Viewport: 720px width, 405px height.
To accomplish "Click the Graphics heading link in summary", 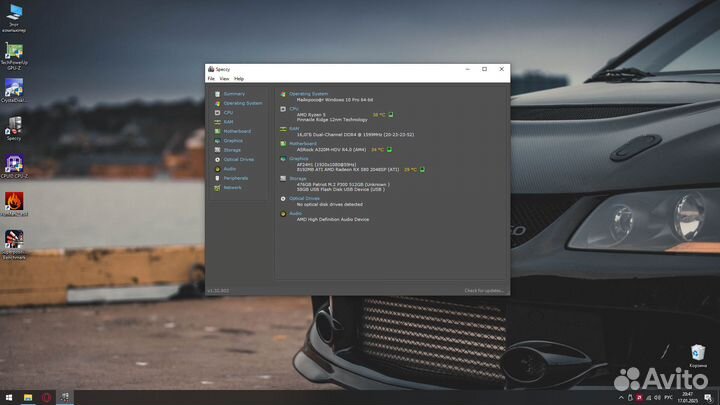I will click(299, 158).
